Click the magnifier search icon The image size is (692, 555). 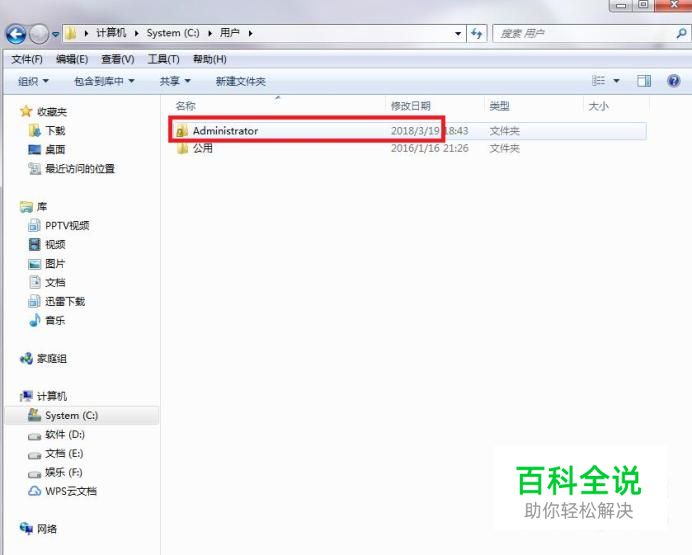click(681, 34)
